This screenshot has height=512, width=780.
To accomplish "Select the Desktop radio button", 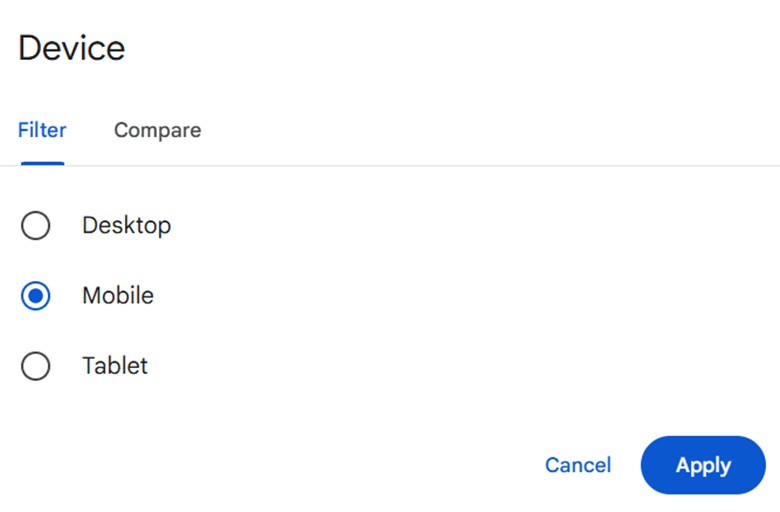I will (x=35, y=226).
